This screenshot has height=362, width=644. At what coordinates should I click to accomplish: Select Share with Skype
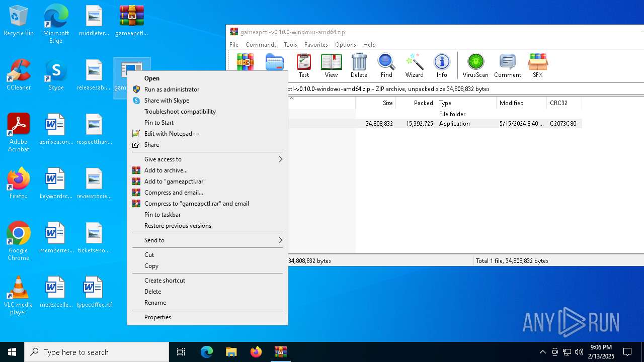point(208,101)
